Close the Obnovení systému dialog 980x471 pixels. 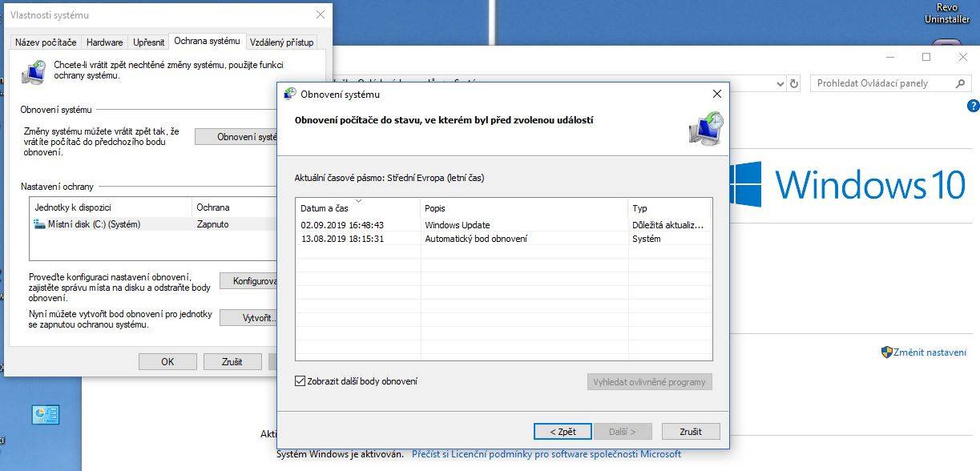coord(717,94)
